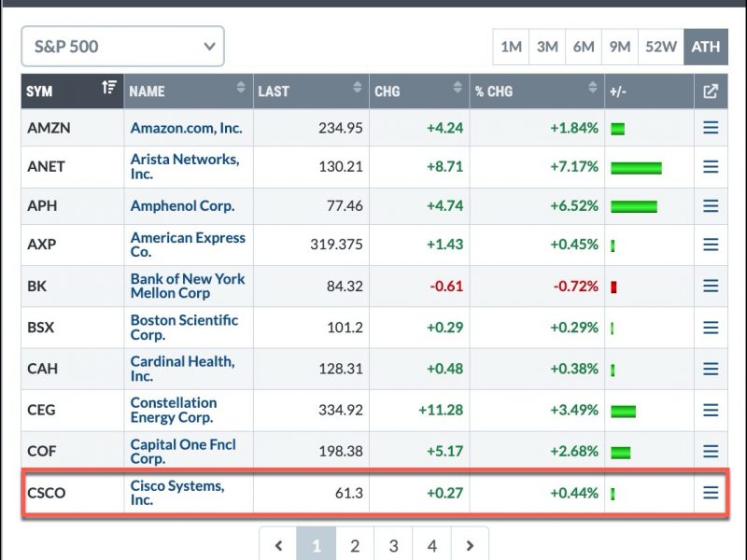The image size is (747, 560).
Task: Click the +6.52% percent change value
Action: pos(574,205)
